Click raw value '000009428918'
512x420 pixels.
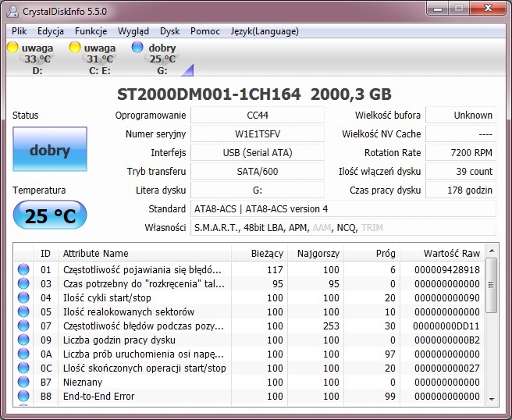[447, 270]
